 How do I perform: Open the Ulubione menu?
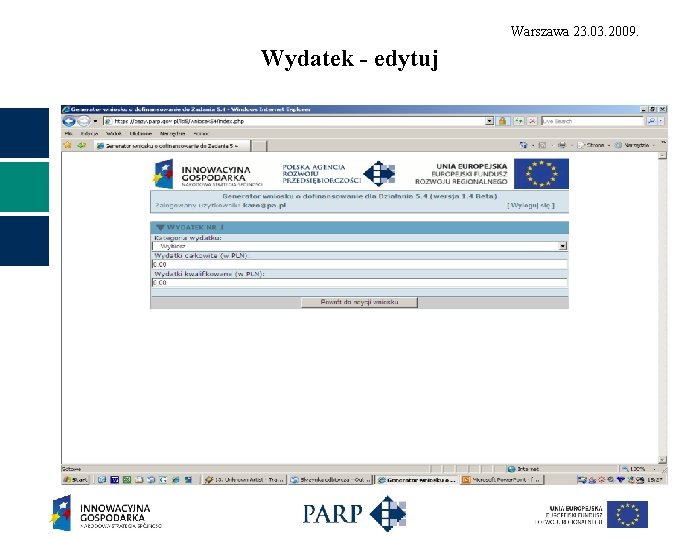(x=141, y=134)
